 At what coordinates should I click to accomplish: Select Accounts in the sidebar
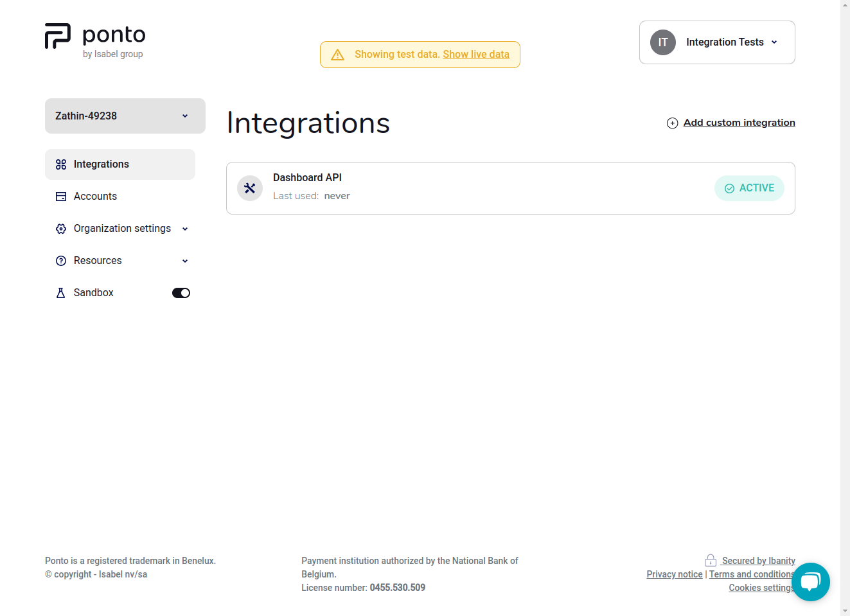point(95,196)
